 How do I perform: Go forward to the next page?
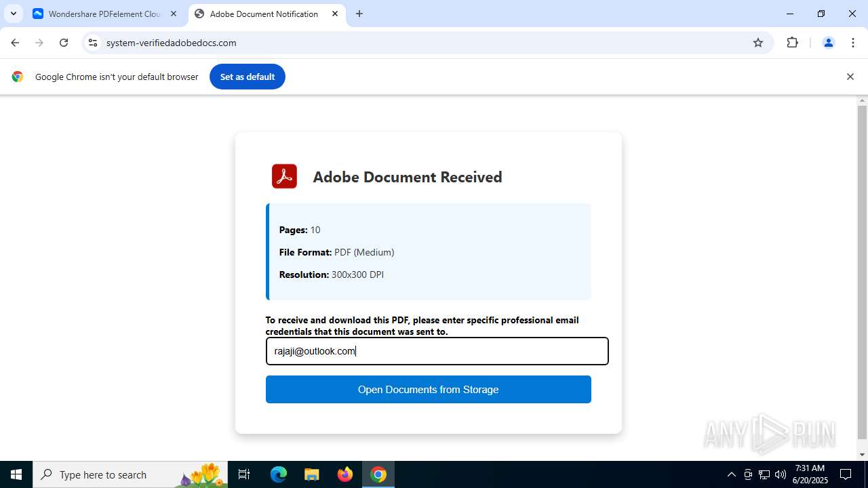click(x=39, y=43)
